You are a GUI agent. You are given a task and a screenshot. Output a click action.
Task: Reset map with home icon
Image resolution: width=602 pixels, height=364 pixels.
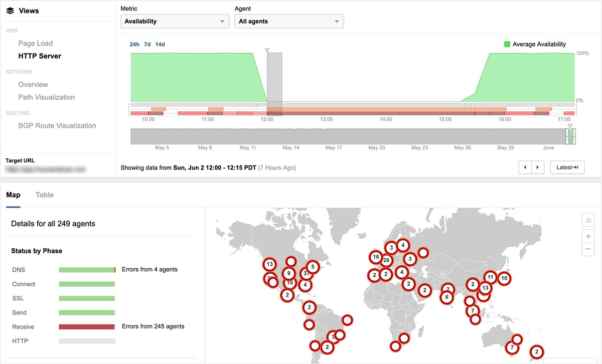point(588,220)
